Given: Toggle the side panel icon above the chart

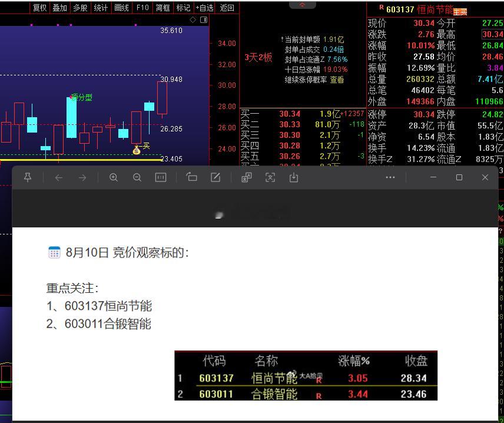Looking at the screenshot, I should click(204, 20).
